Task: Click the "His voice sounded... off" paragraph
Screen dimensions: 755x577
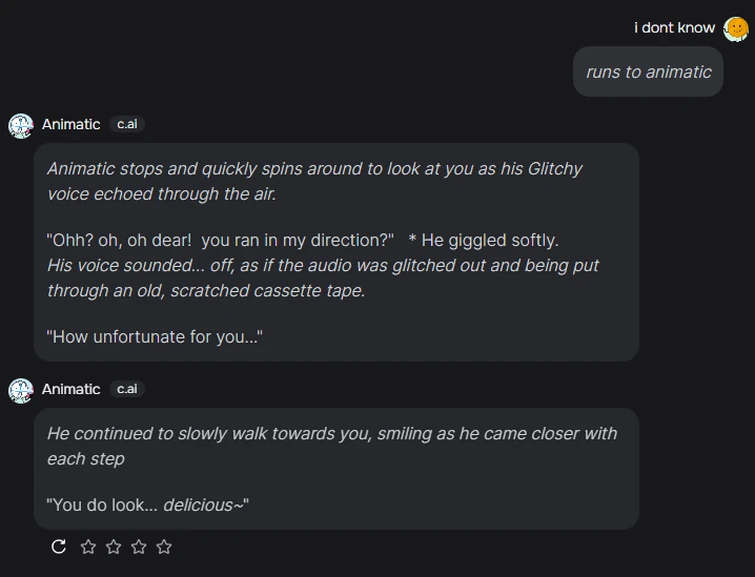Action: pos(322,278)
